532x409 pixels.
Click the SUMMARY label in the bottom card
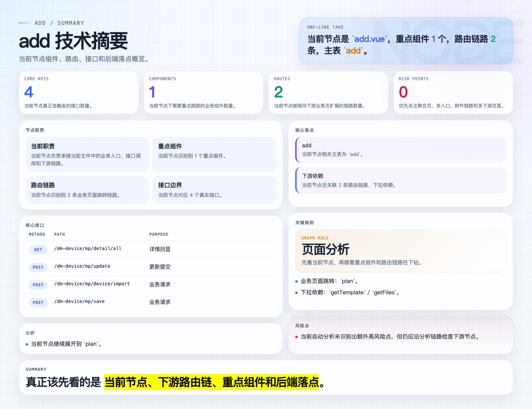click(36, 369)
